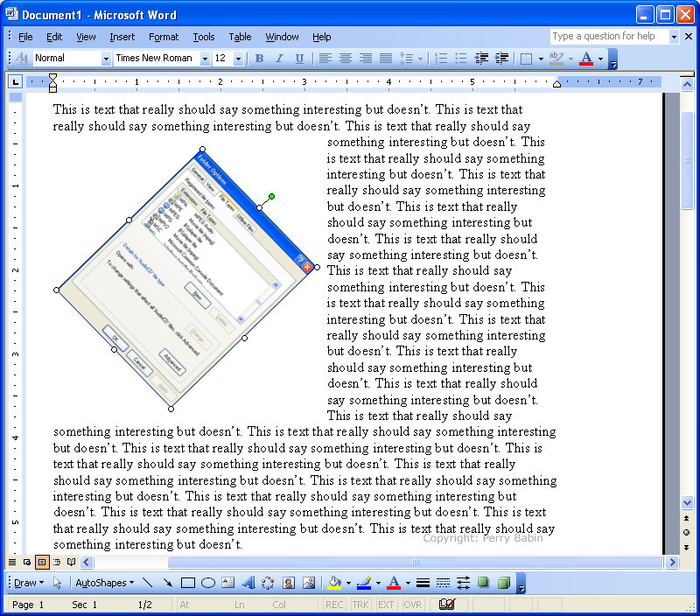
Task: Click the OVR overtype indicator
Action: point(412,605)
